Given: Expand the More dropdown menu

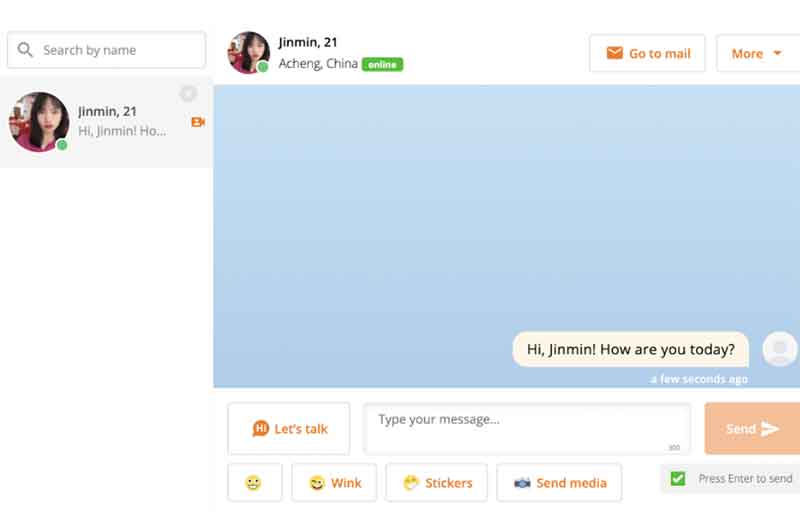Looking at the screenshot, I should pyautogui.click(x=756, y=54).
